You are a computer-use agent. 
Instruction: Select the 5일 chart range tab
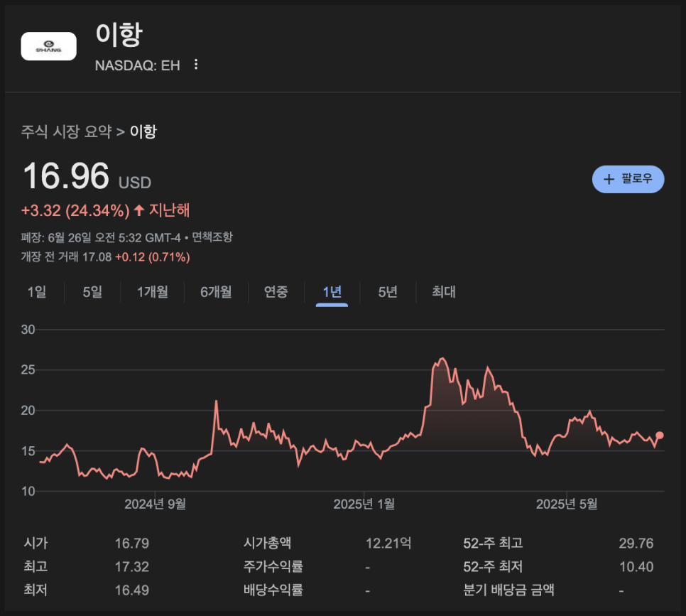point(92,291)
